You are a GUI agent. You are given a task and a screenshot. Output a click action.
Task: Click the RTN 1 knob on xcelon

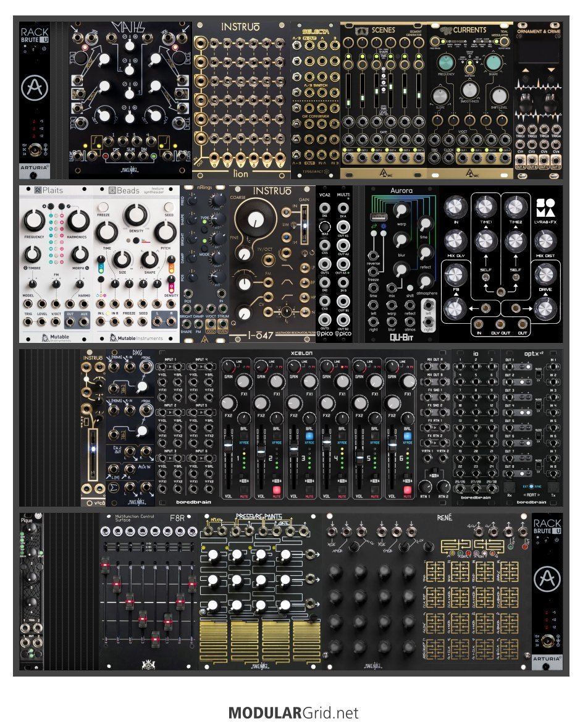click(424, 487)
